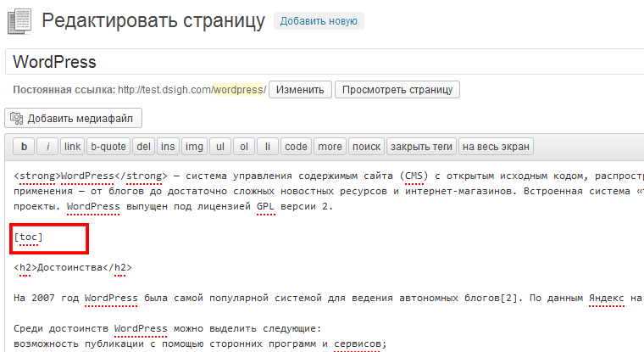Click the 'Добавить медиафайл' button
The width and height of the screenshot is (644, 352).
pos(73,118)
